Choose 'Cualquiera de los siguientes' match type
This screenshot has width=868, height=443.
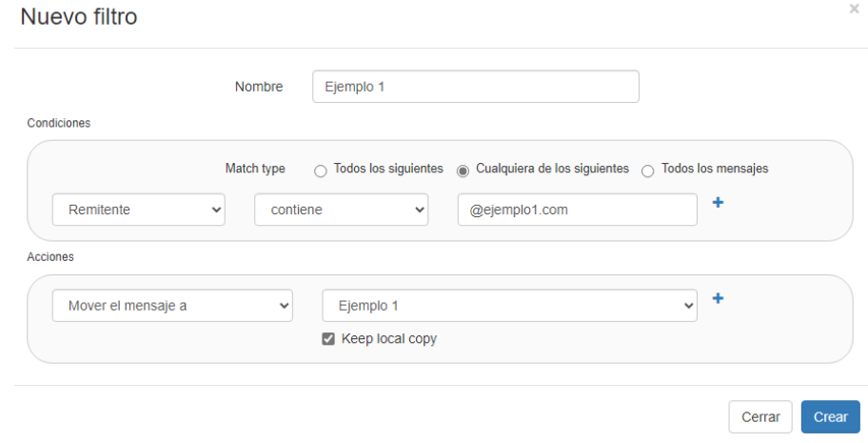464,171
